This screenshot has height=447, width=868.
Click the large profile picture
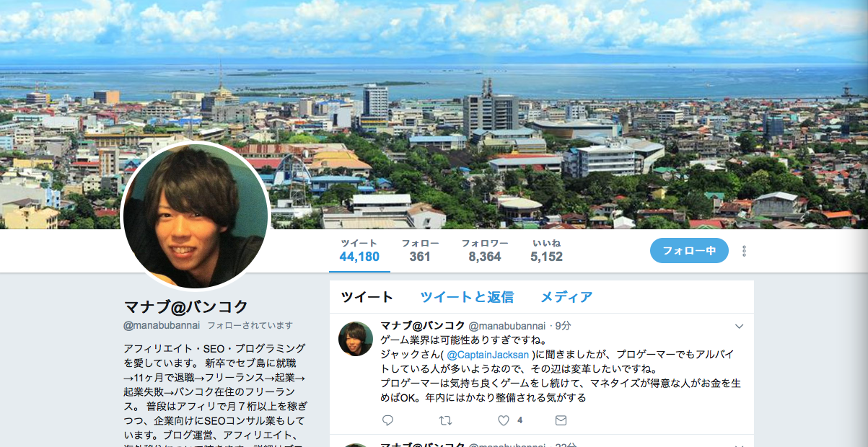click(196, 215)
